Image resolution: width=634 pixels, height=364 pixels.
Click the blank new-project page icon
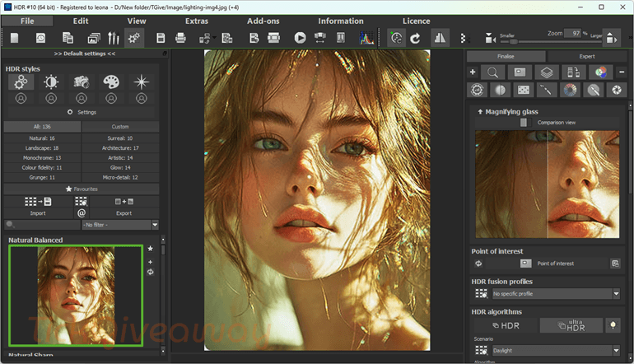pos(15,38)
